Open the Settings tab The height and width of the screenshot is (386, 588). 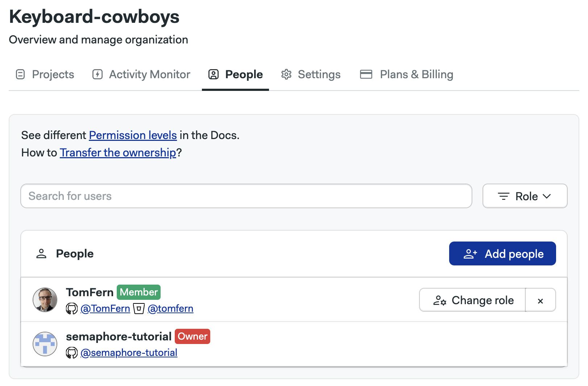[311, 74]
